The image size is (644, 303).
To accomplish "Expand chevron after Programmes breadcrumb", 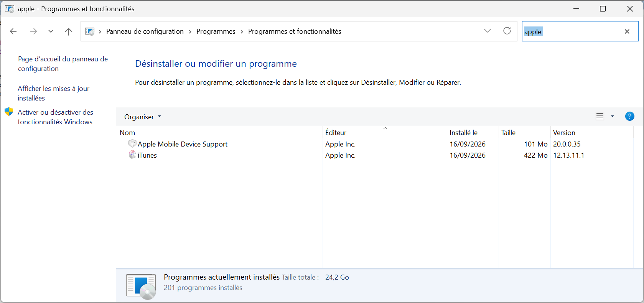I will (242, 31).
